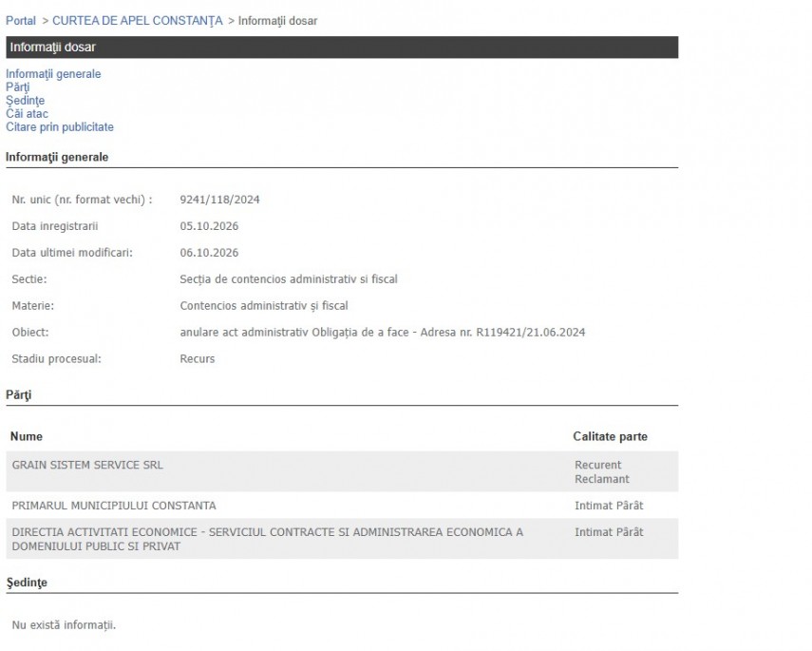Select party PRIMARUL MUNICIPIULUI CONSTANTA
The height and width of the screenshot is (651, 812).
(x=114, y=506)
